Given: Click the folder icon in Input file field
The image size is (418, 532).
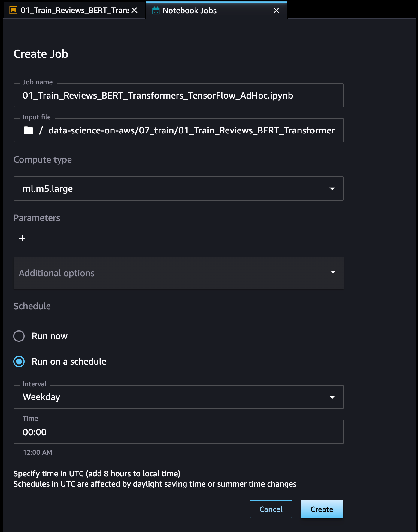Looking at the screenshot, I should pyautogui.click(x=28, y=130).
